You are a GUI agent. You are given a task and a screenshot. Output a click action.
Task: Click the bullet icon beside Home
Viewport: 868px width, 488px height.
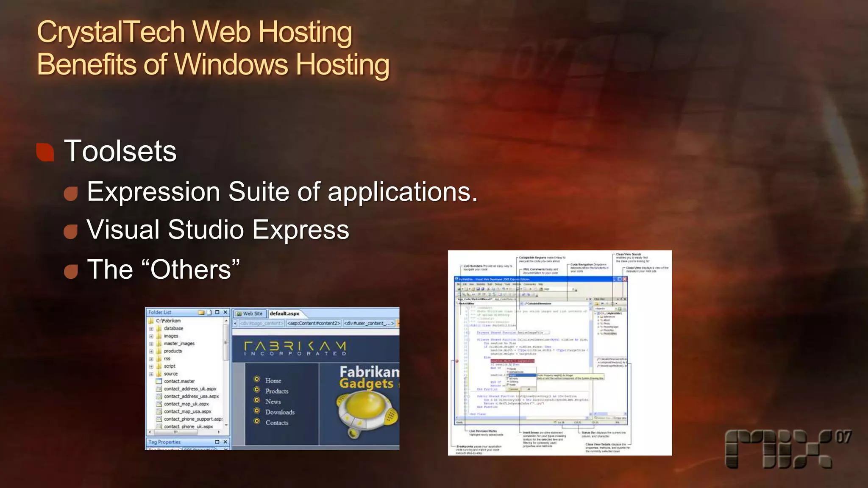[x=257, y=379]
